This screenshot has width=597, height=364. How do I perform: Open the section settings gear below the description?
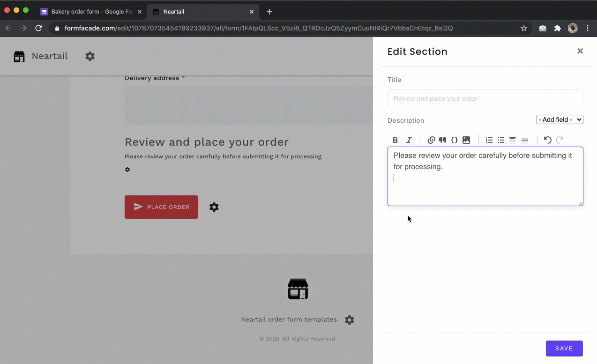point(127,169)
